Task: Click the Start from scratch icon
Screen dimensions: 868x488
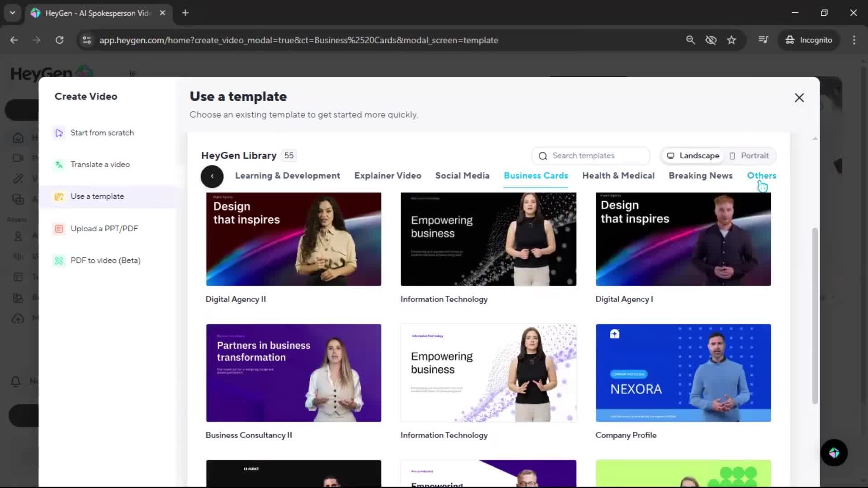Action: pyautogui.click(x=59, y=133)
